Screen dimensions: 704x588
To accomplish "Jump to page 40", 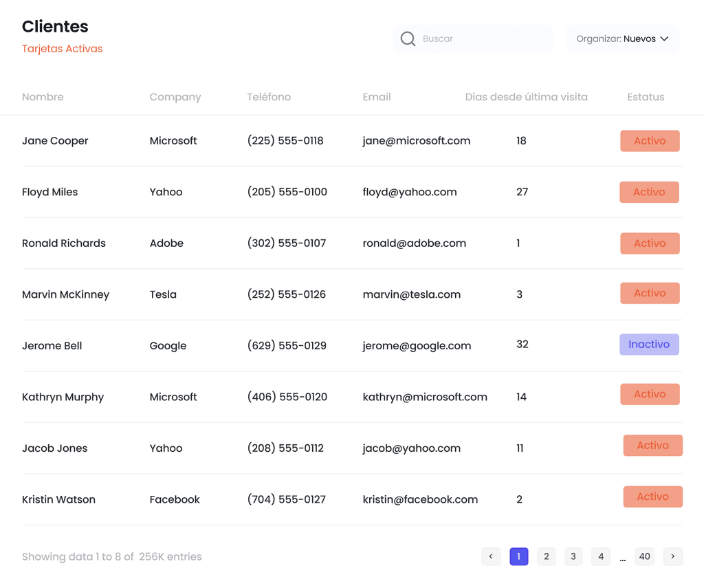I will click(x=645, y=556).
